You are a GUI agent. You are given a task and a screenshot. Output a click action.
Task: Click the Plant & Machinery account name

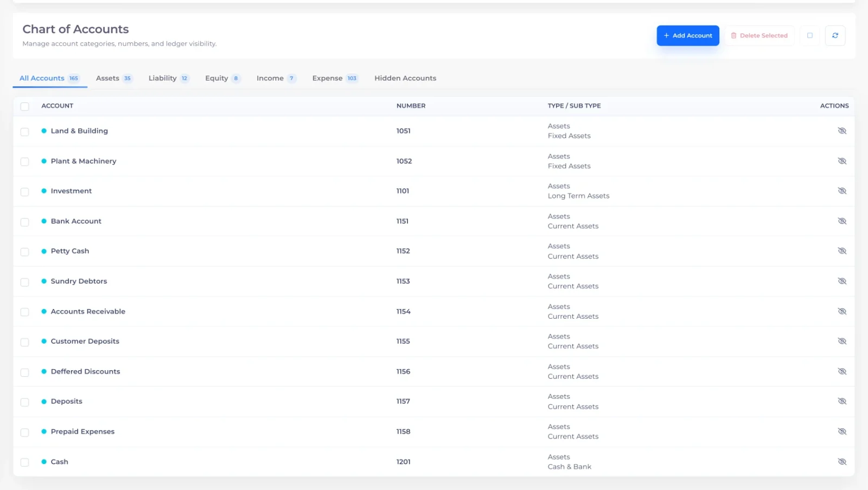[84, 161]
